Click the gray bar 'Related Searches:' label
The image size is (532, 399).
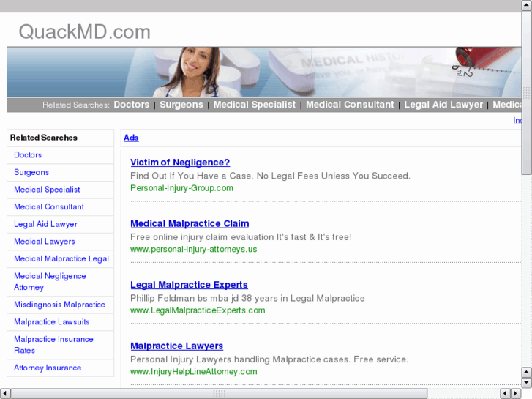[76, 105]
